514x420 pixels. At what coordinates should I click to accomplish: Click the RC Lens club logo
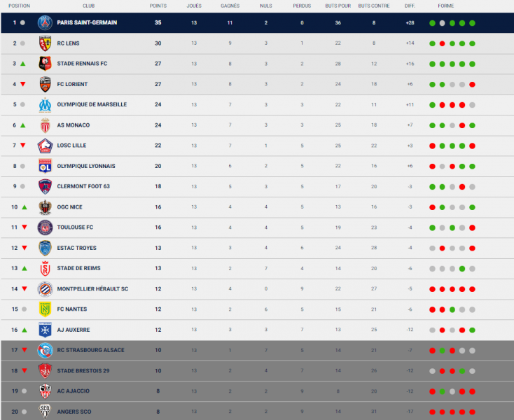coord(45,43)
